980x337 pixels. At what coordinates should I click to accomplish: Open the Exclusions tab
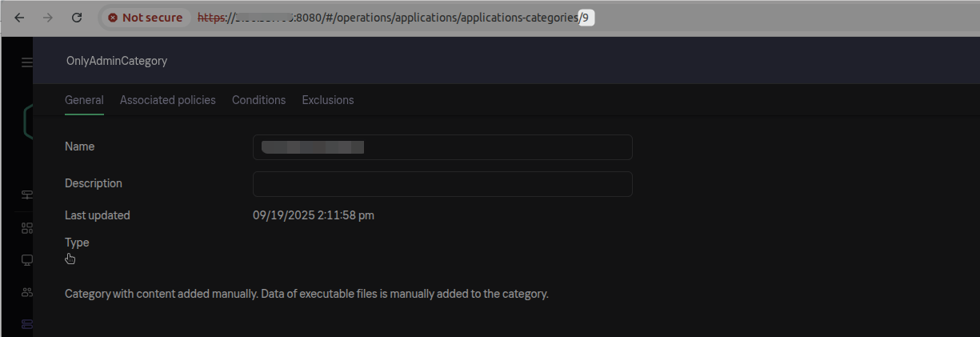pos(327,100)
